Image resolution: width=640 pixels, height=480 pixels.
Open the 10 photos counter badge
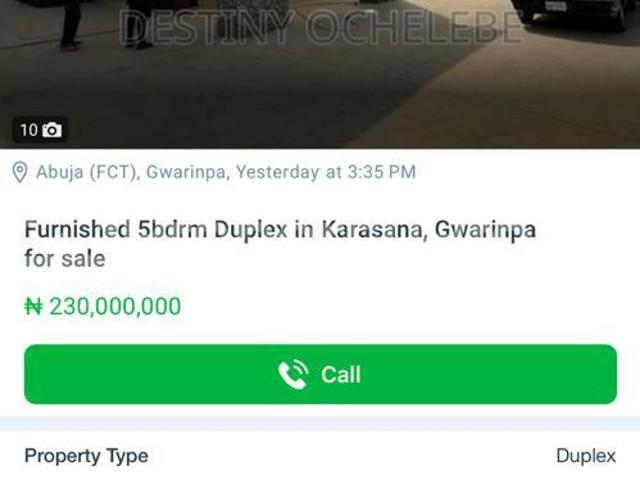click(40, 130)
